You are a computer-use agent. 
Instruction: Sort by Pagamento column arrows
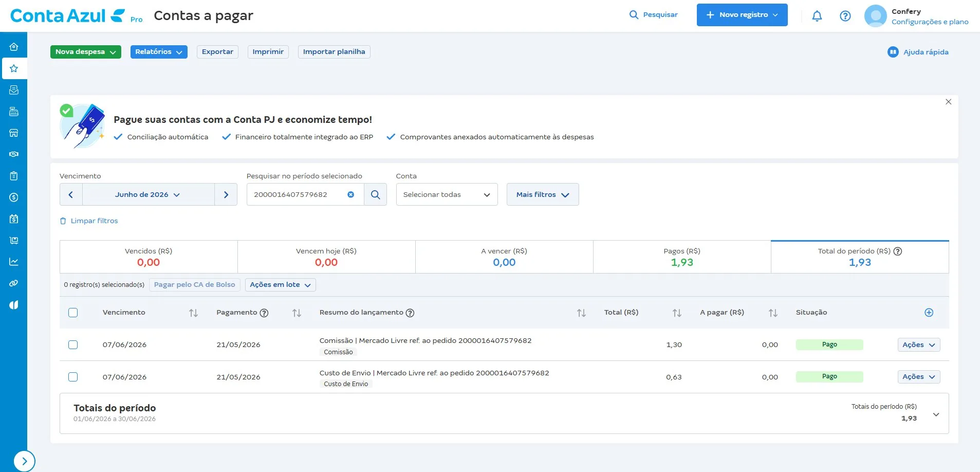[x=297, y=313]
